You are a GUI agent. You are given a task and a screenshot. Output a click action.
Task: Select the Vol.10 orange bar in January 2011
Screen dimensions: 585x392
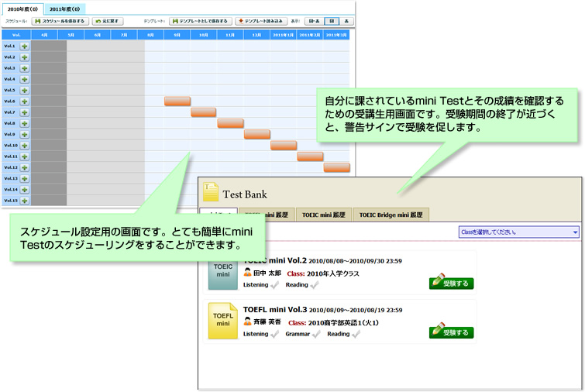pos(284,146)
